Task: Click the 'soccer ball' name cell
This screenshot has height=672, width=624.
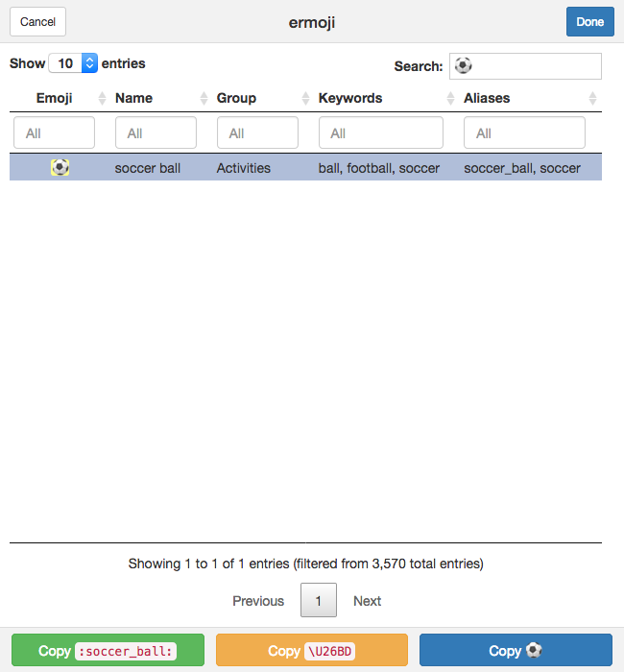Action: click(x=148, y=168)
